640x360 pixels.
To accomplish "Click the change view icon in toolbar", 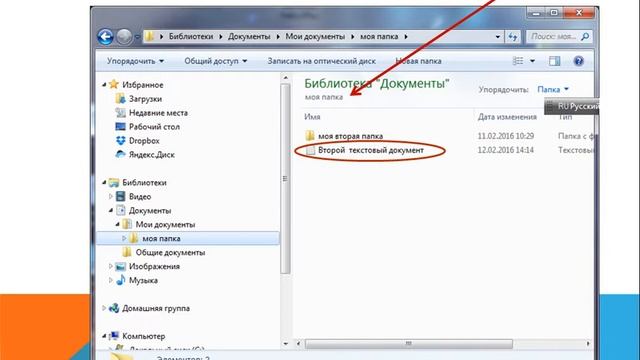I will (x=518, y=61).
